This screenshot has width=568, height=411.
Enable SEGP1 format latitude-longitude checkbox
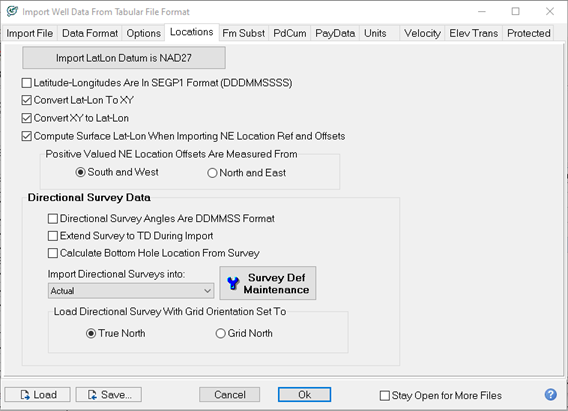26,83
